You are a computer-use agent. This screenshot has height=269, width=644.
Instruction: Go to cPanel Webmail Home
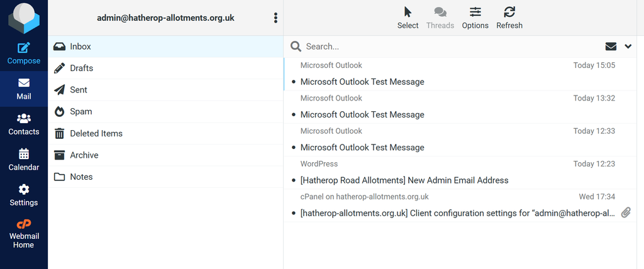24,234
